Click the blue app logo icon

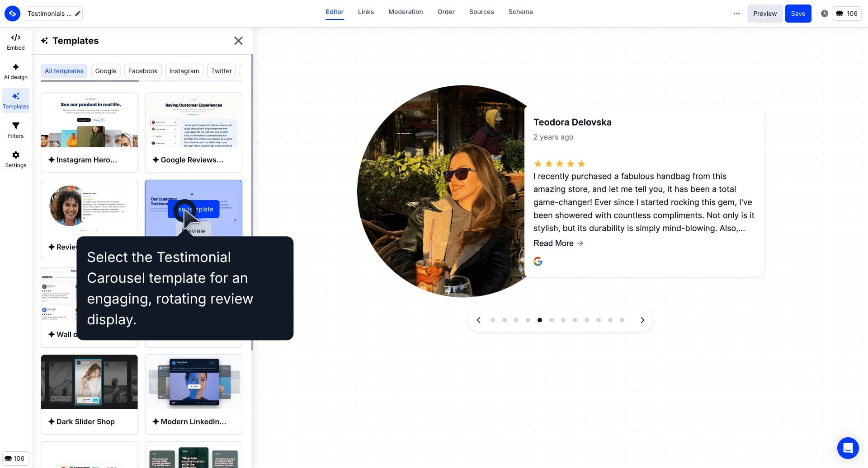12,14
